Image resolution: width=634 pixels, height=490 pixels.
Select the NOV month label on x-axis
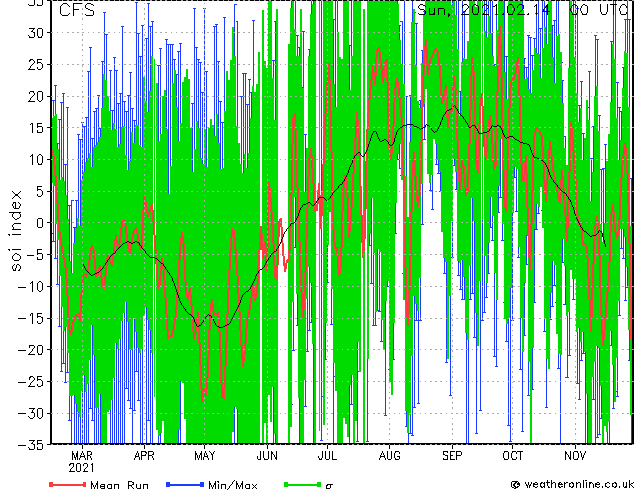coord(575,456)
